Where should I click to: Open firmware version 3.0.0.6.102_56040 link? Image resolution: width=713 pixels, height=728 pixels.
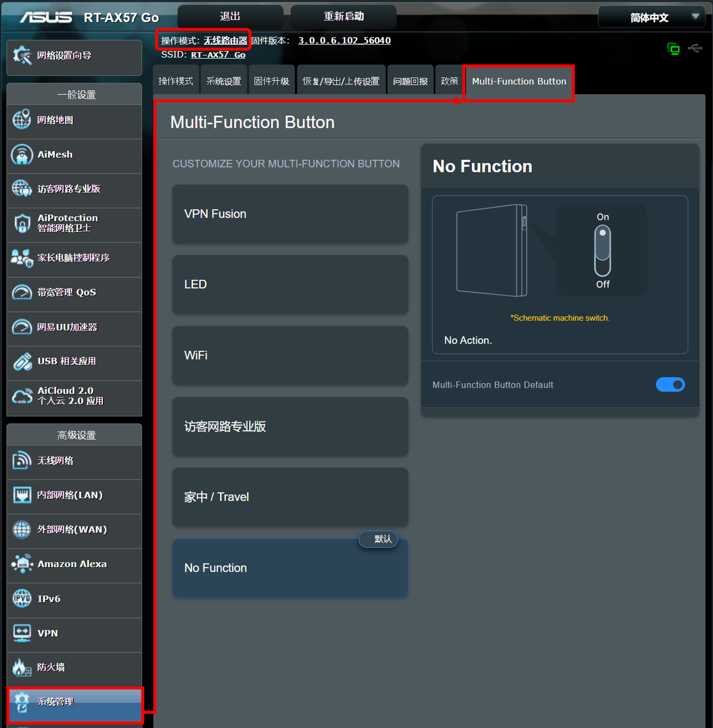click(344, 41)
